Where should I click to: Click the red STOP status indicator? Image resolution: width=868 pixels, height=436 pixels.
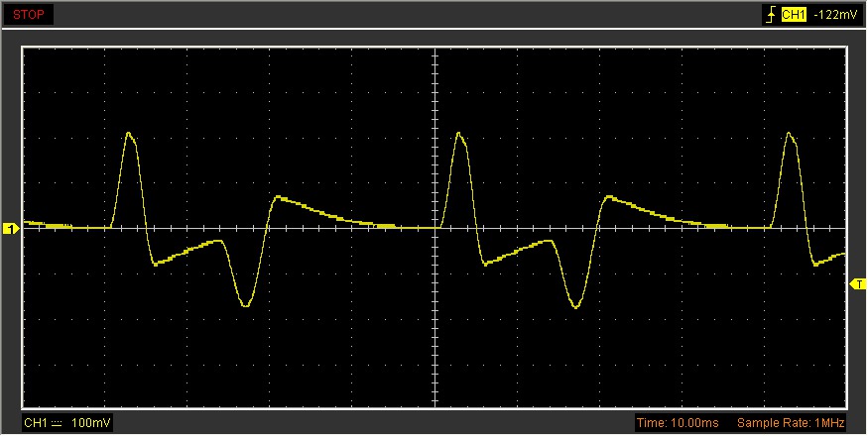27,15
